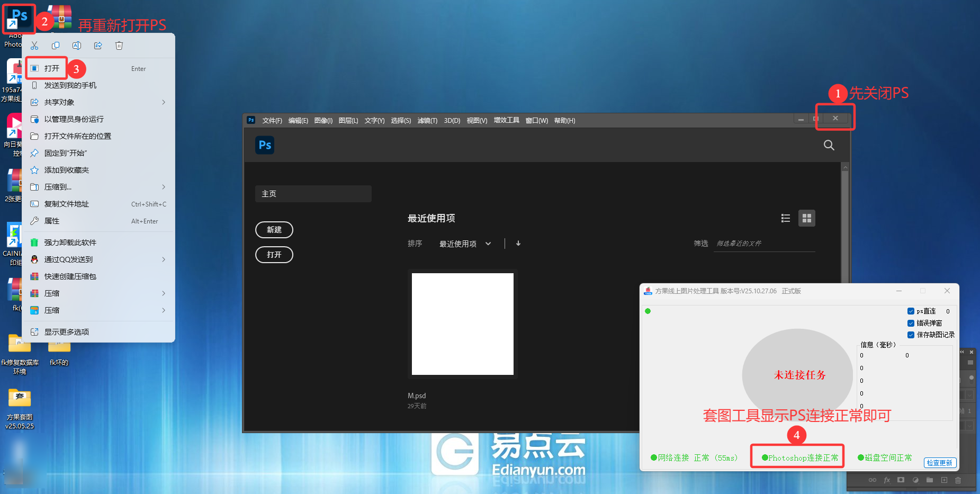Toggle the 错误弹窗 checkbox
The width and height of the screenshot is (980, 494).
[x=911, y=323]
